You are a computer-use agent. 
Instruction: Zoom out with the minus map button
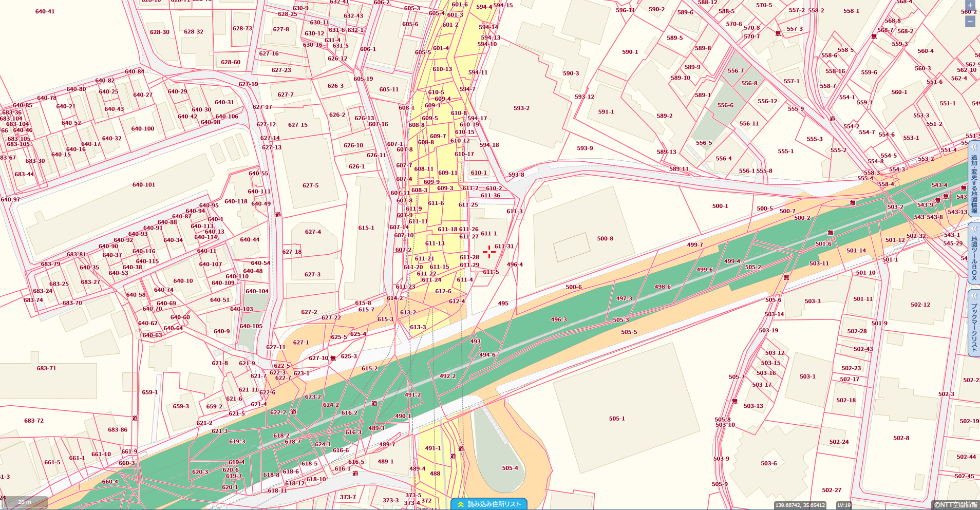(x=970, y=22)
